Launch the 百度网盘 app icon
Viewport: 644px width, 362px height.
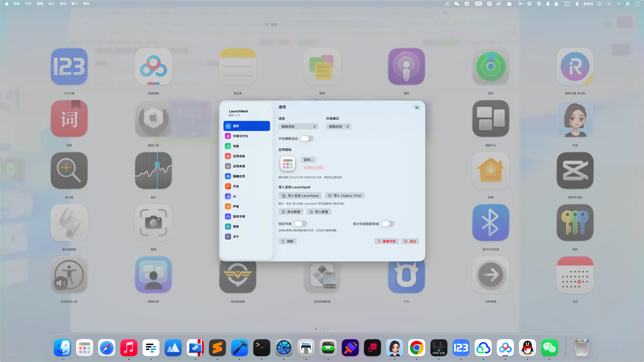coord(153,67)
